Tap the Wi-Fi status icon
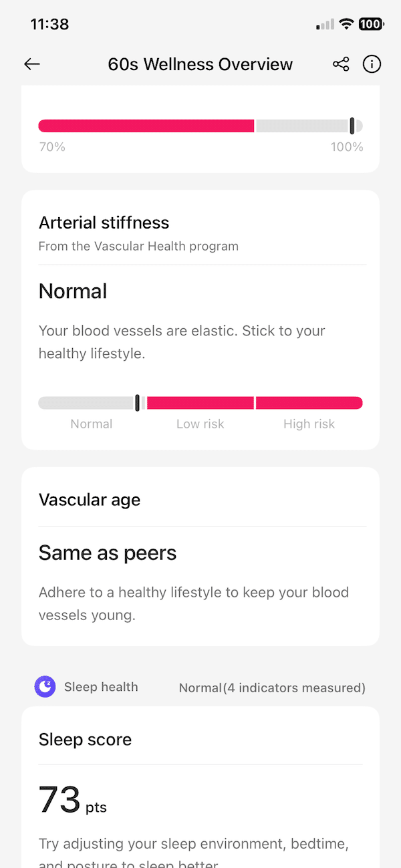This screenshot has width=401, height=868. coord(346,24)
